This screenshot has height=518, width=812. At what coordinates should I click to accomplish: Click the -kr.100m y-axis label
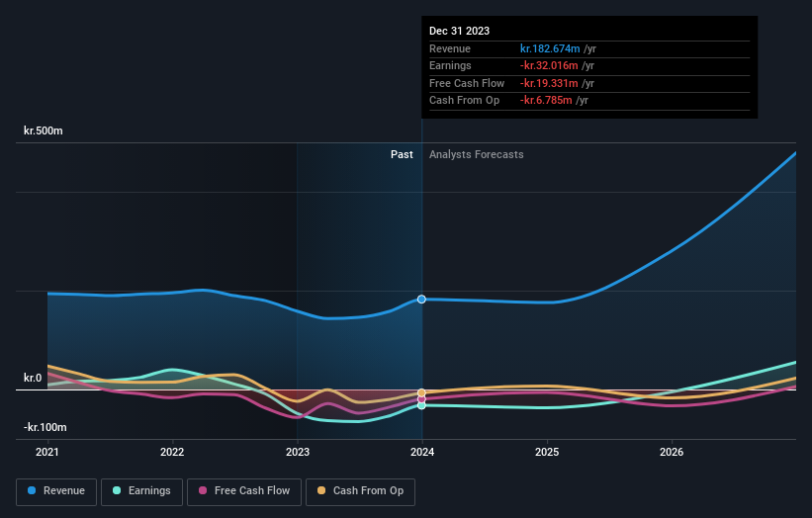45,427
